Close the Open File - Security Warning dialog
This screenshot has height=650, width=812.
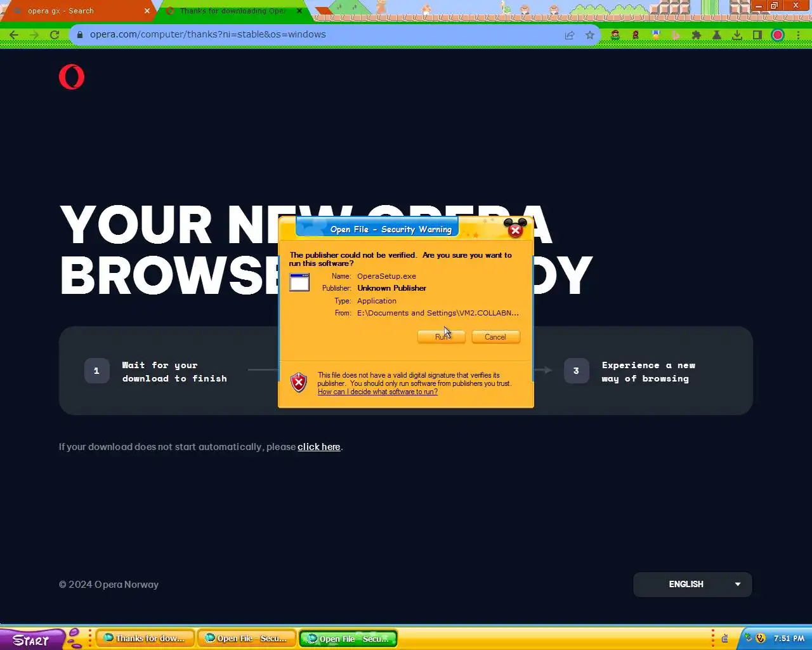pos(515,230)
